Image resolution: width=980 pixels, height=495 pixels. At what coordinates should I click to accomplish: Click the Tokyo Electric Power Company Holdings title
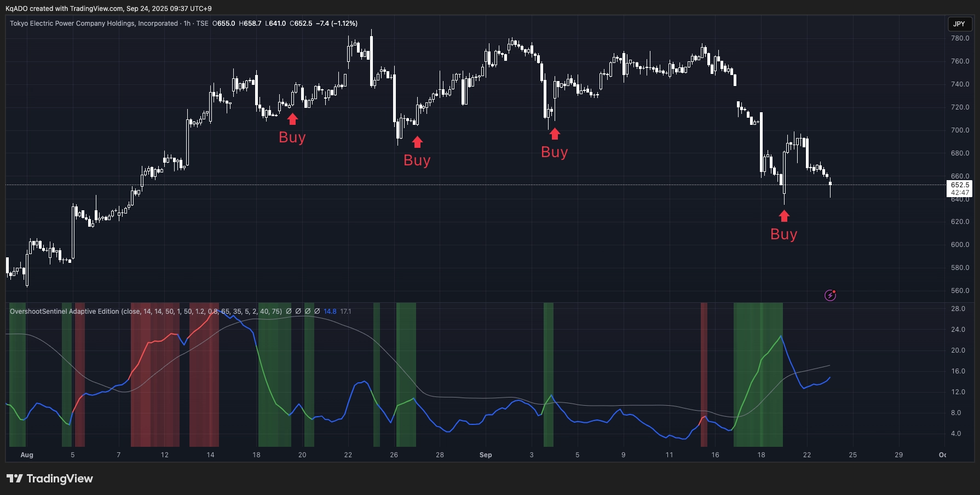click(94, 24)
